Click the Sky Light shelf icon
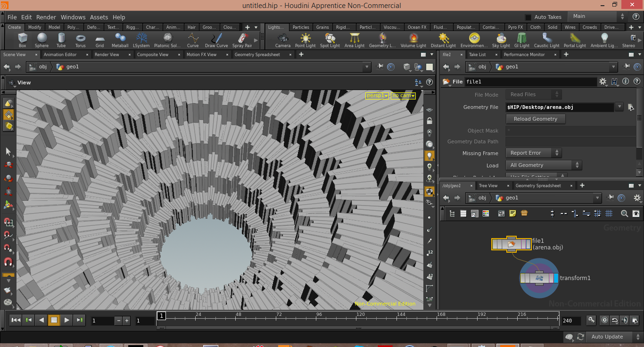This screenshot has width=644, height=347. [501, 40]
